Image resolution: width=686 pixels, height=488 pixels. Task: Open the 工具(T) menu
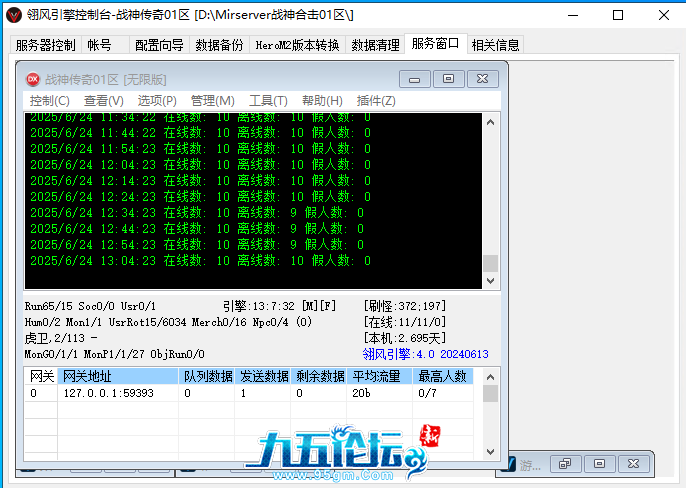(x=268, y=101)
